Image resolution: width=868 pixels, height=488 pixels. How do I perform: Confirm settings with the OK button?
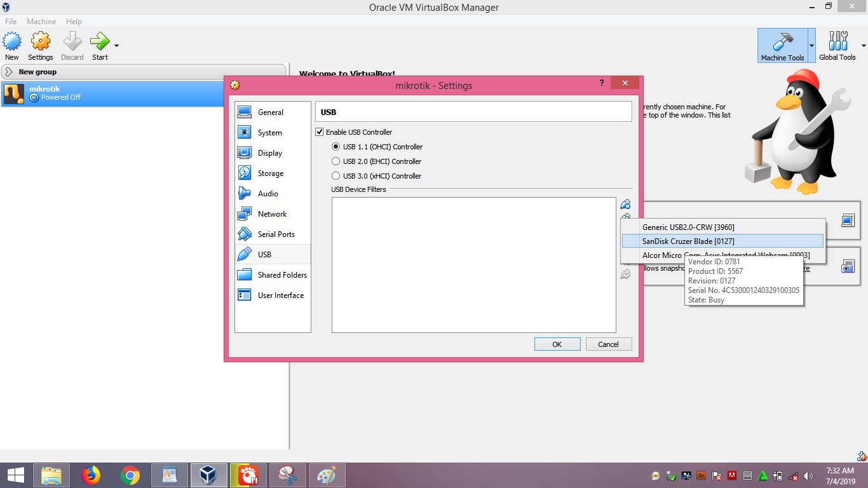[x=557, y=344]
